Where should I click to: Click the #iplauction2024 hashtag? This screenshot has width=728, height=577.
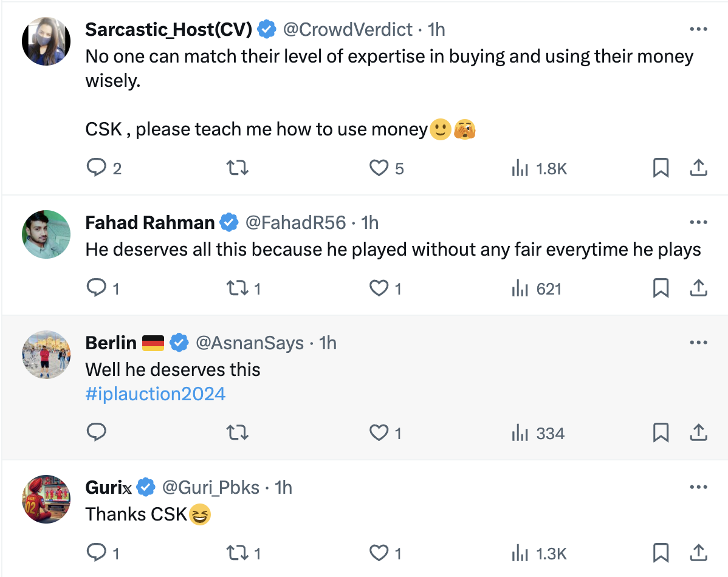[156, 394]
